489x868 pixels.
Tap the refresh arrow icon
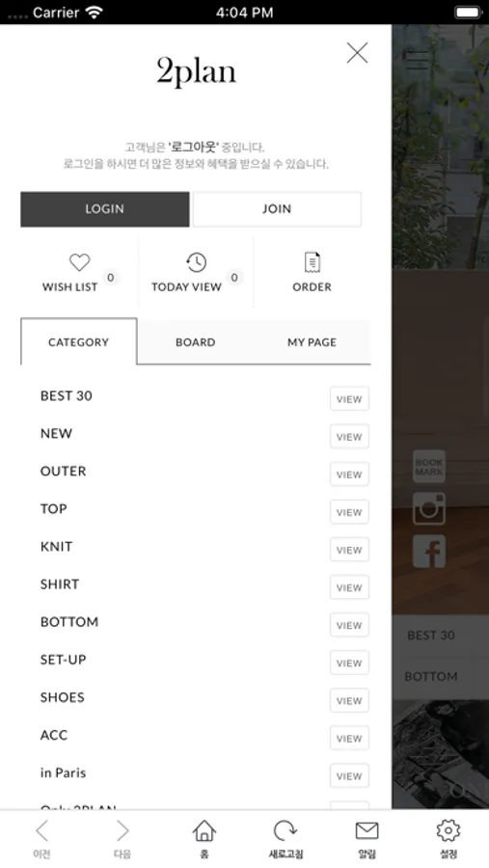point(285,831)
